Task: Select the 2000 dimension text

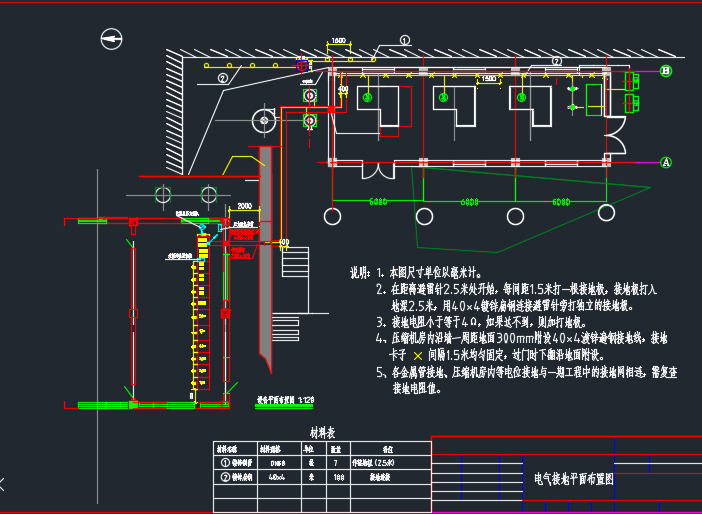Action: pyautogui.click(x=244, y=206)
